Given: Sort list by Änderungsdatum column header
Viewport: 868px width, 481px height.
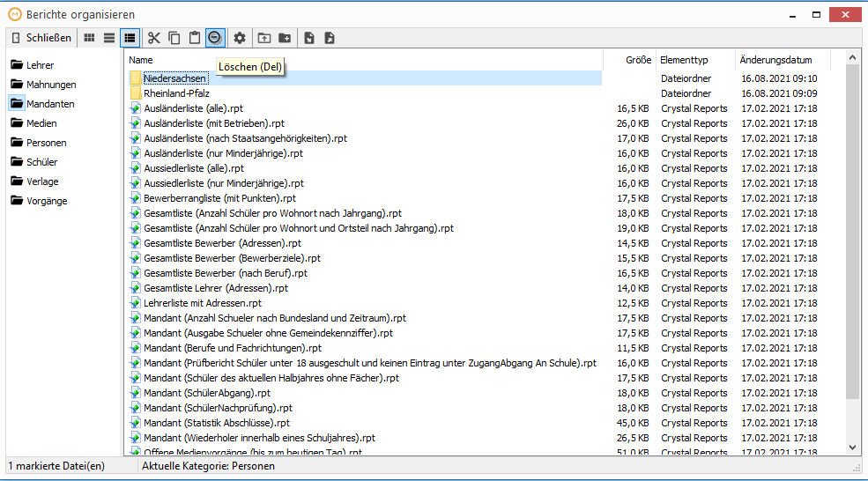Looking at the screenshot, I should (775, 60).
